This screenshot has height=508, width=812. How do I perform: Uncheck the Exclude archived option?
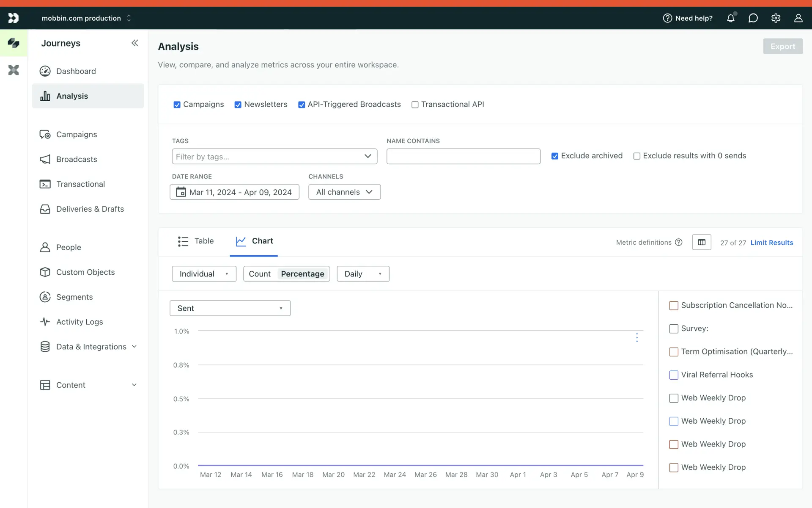coord(554,156)
